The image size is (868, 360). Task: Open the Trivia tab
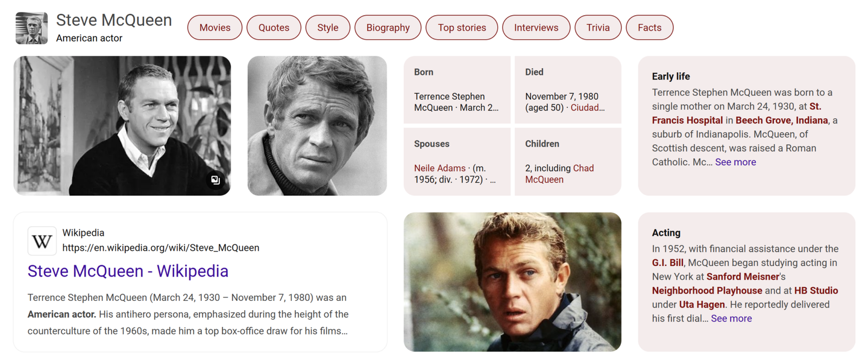tap(598, 28)
